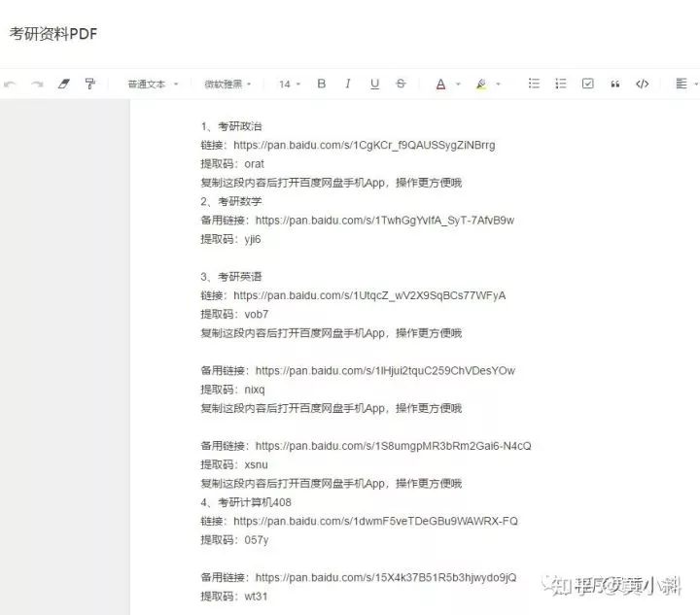Open the 考研政治 Baidu pan link
700x615 pixels.
(364, 146)
